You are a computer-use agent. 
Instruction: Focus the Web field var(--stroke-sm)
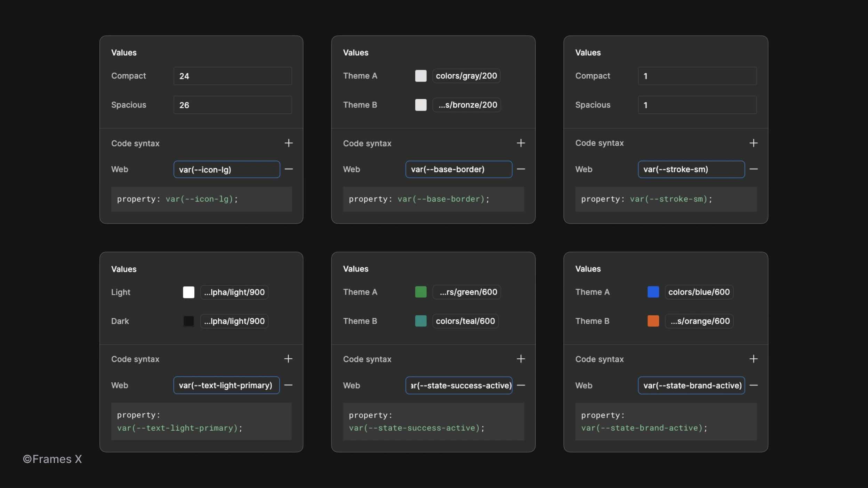(x=691, y=169)
